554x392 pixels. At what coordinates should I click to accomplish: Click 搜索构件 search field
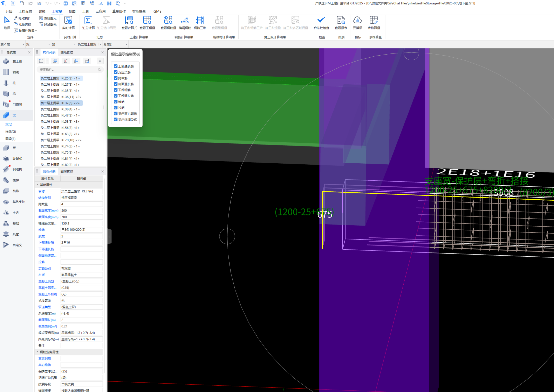[x=70, y=70]
